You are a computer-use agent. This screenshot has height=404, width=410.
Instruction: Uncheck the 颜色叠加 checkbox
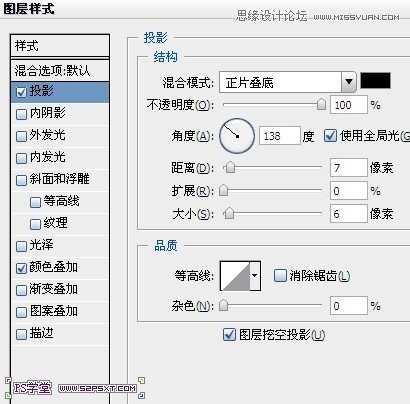[21, 268]
